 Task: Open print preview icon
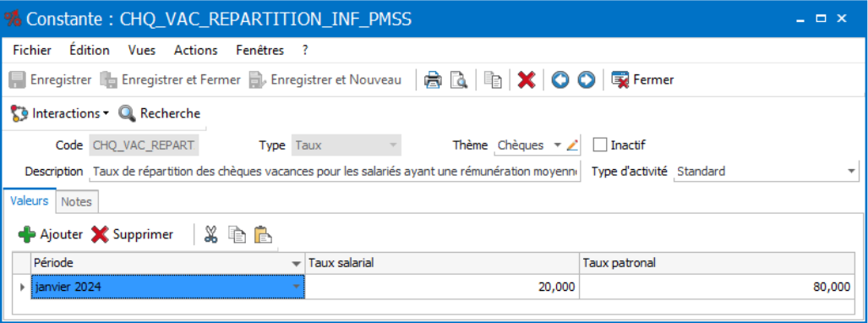458,80
